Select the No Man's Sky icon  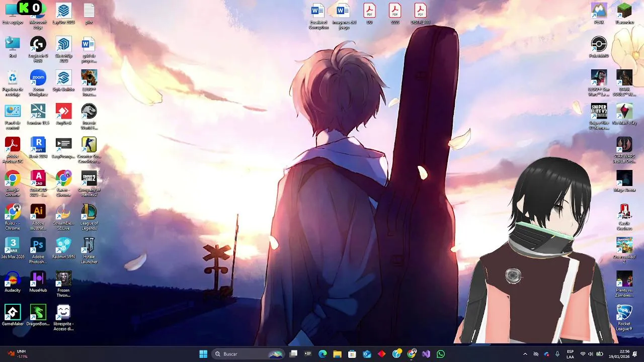pos(624,114)
